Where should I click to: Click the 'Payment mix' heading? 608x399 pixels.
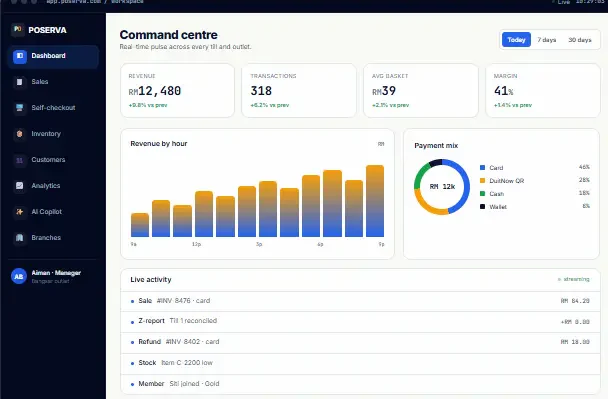(x=436, y=145)
